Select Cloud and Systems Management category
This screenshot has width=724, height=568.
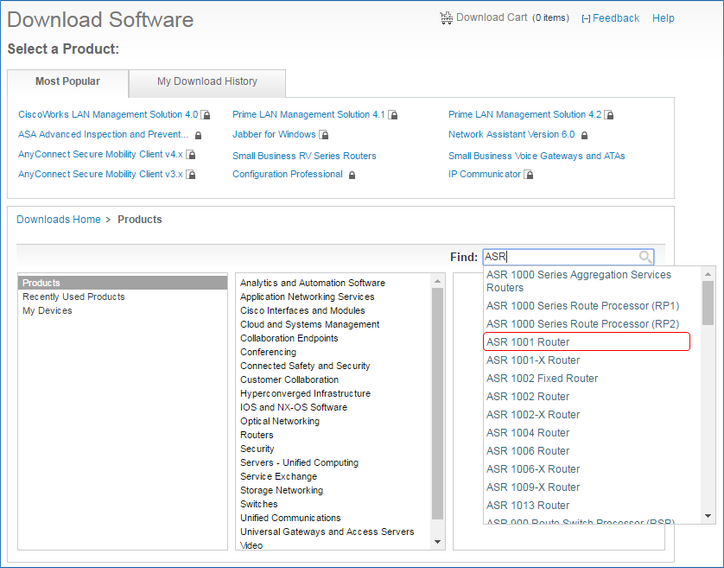pyautogui.click(x=310, y=324)
